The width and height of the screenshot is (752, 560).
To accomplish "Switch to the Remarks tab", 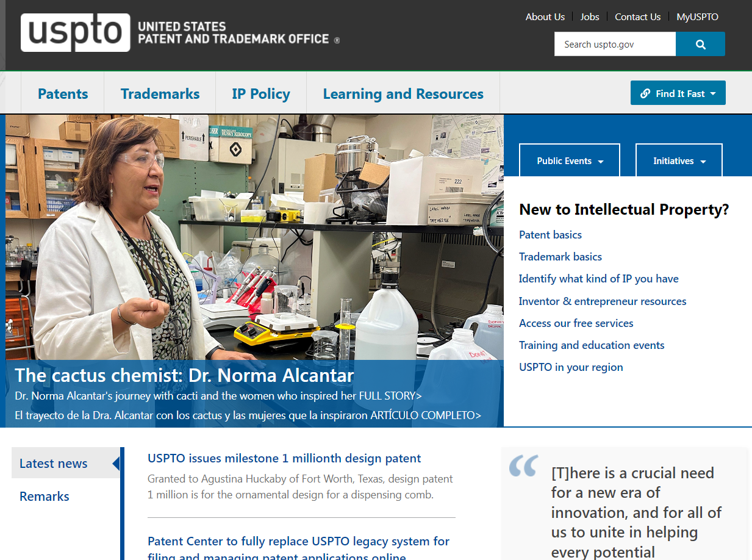I will tap(45, 497).
